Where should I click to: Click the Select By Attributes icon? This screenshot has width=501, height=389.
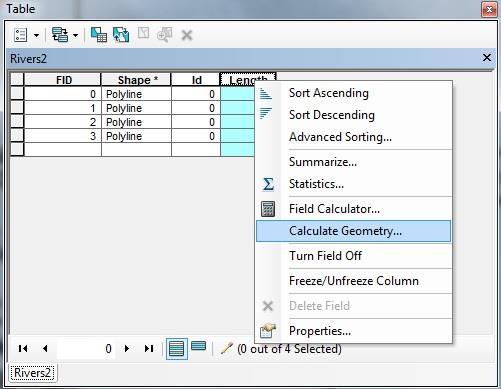pyautogui.click(x=99, y=35)
